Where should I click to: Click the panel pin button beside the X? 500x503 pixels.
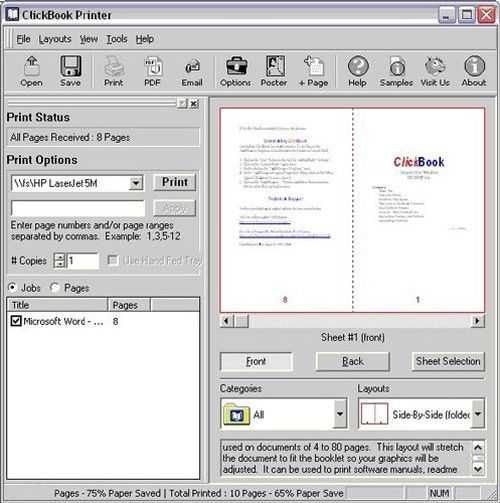click(x=182, y=104)
